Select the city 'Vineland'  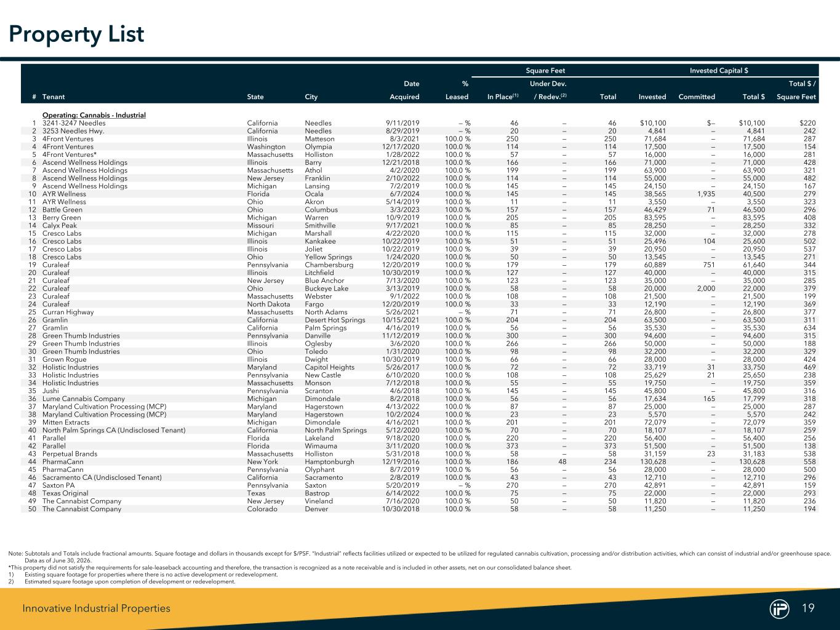tap(319, 501)
